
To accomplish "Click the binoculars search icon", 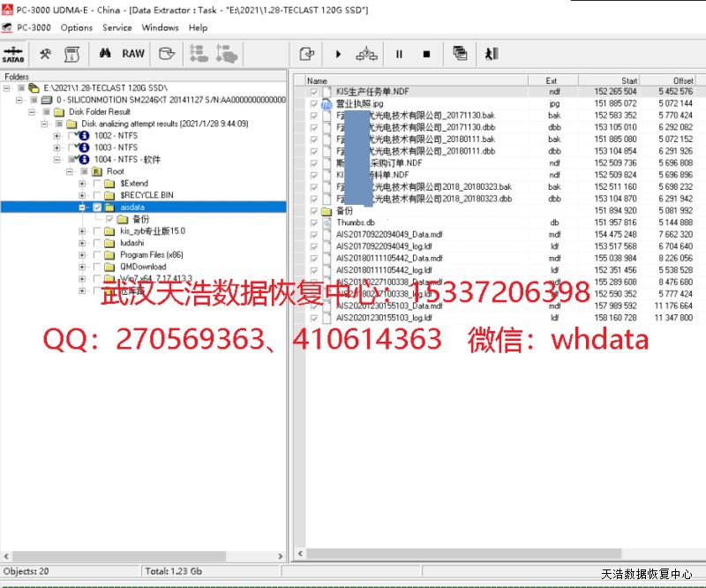I will coord(105,54).
